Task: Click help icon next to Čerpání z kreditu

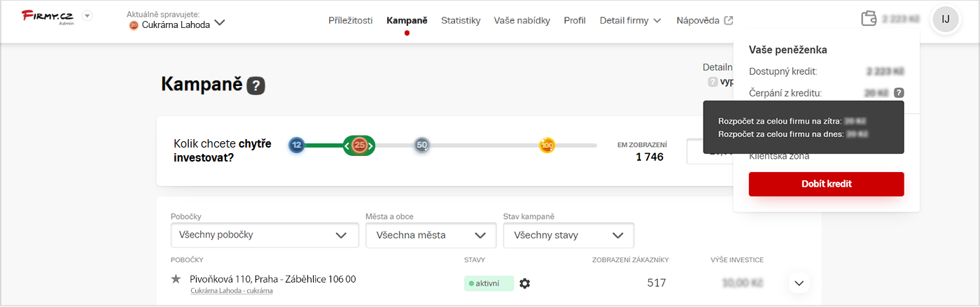Action: (x=899, y=92)
